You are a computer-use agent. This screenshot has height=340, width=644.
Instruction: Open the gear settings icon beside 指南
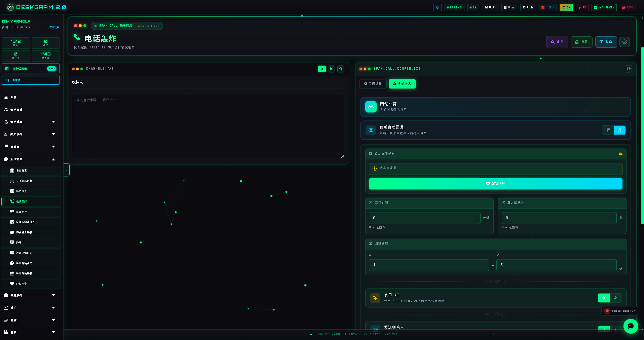tap(624, 42)
